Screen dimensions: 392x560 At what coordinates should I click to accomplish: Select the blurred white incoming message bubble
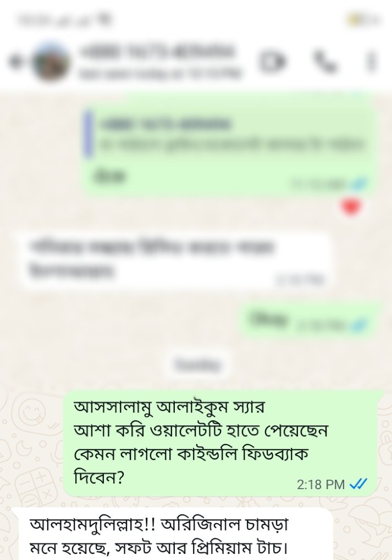[175, 259]
